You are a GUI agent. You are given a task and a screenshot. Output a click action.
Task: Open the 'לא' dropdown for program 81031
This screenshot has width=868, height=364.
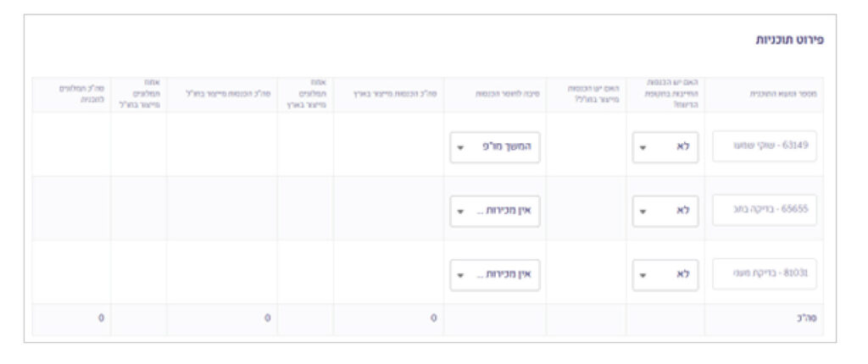pyautogui.click(x=665, y=273)
